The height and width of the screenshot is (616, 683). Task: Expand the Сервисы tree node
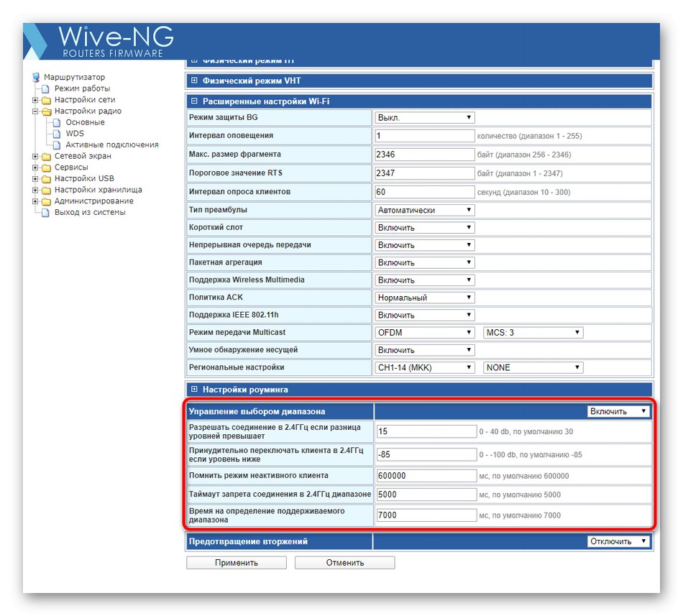click(35, 167)
